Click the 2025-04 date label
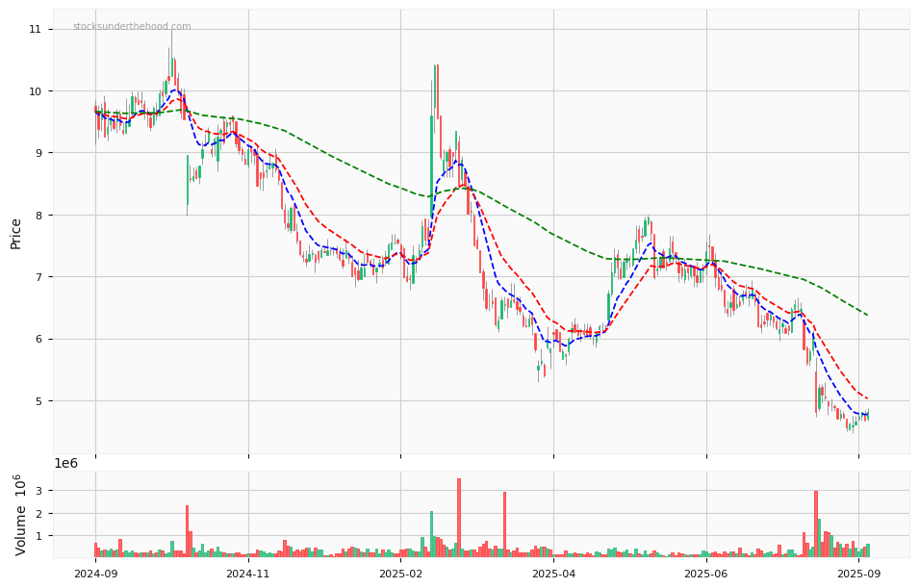The height and width of the screenshot is (588, 919). click(553, 573)
